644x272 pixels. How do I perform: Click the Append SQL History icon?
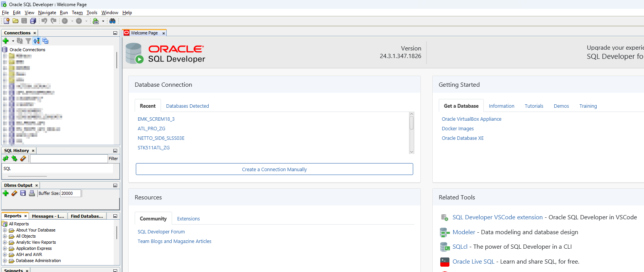(6, 159)
